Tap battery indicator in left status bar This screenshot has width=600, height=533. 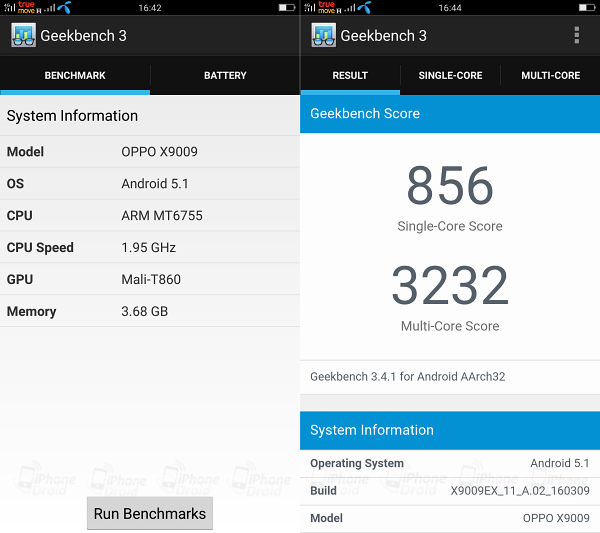287,7
